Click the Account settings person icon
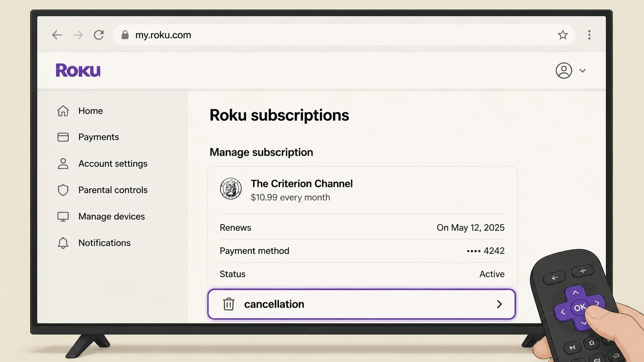This screenshot has height=362, width=644. 63,163
